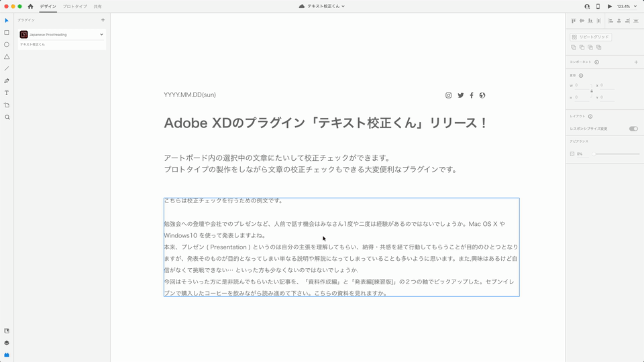The width and height of the screenshot is (644, 362).
Task: Switch to the デザイン tab
Action: pos(48,7)
